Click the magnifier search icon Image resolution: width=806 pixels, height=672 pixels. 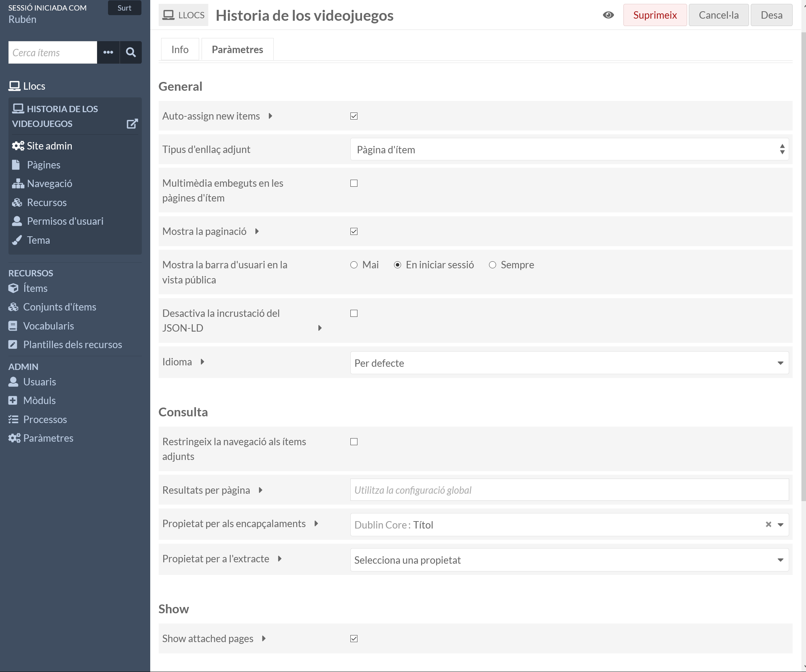click(131, 52)
